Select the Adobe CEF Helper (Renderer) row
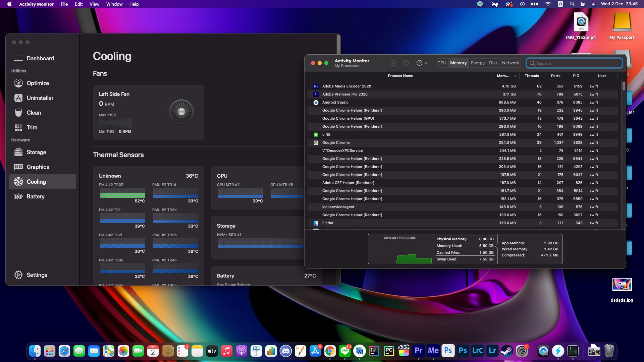 pos(463,183)
